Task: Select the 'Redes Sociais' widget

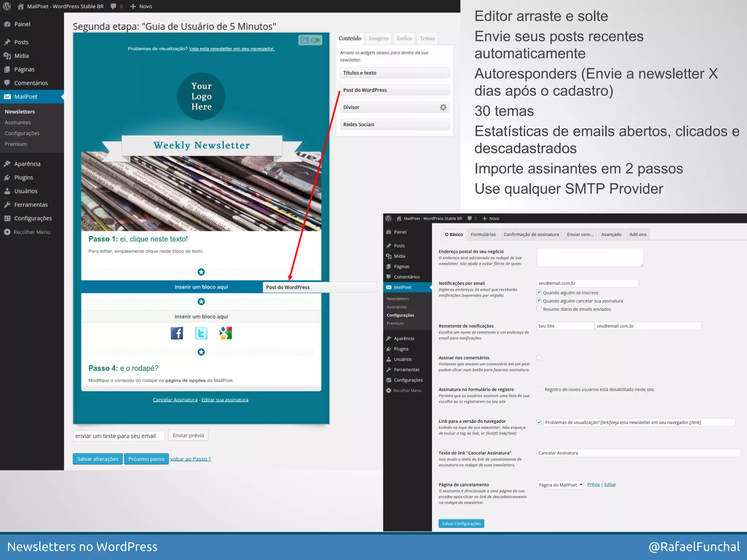Action: (394, 124)
